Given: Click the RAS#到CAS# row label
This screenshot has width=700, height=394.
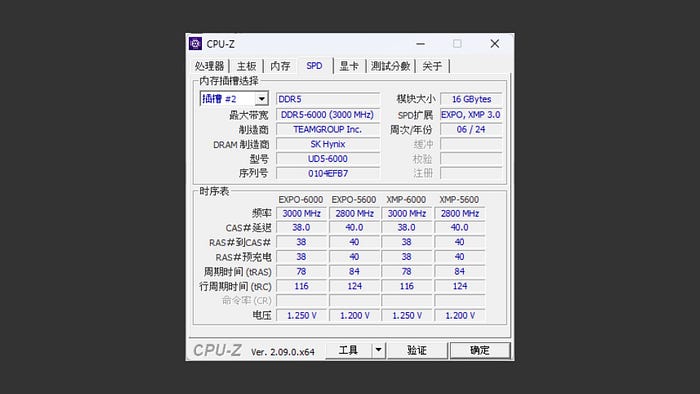Looking at the screenshot, I should pos(240,242).
